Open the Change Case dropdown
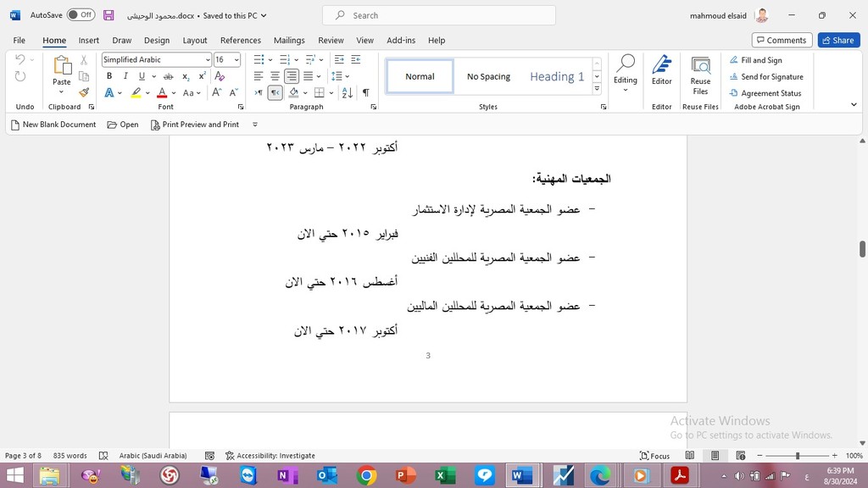 (192, 93)
